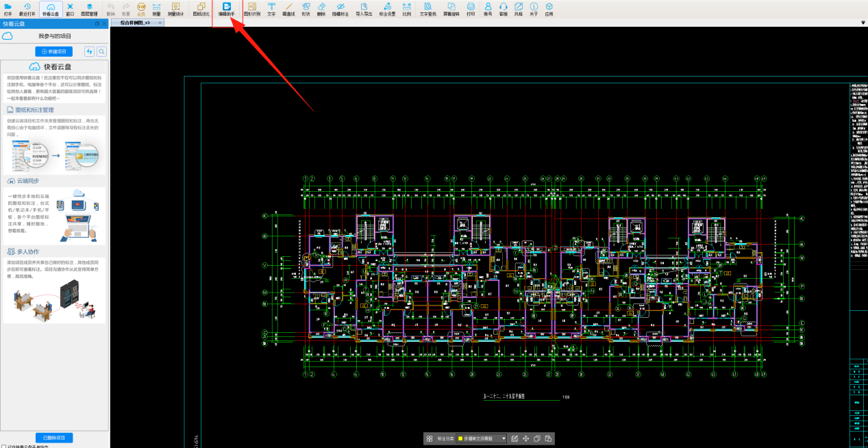Open the 账号 account icon
Viewport: 868px width, 448px height.
488,9
